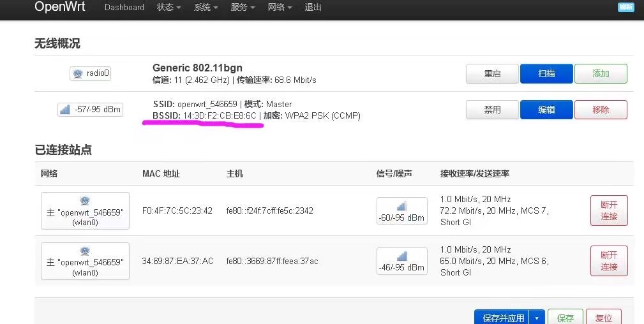The height and width of the screenshot is (324, 644).
Task: Select MAC address F0:4F:7C:5C:23:42
Action: tap(177, 210)
